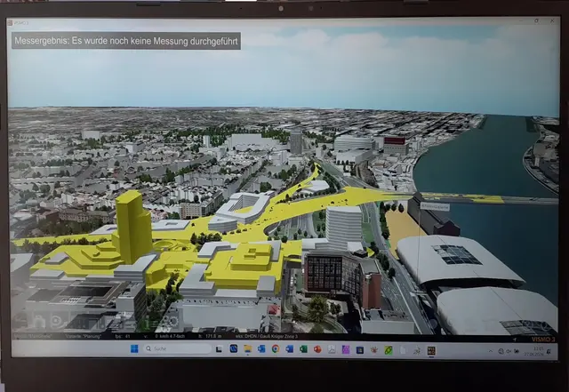Click the Messergebnis measurement result banner

(126, 41)
